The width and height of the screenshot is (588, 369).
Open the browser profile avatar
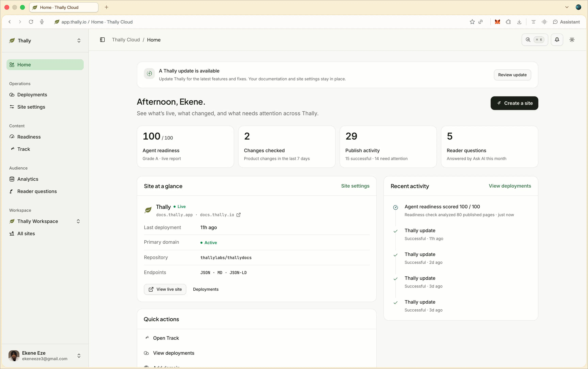click(578, 7)
